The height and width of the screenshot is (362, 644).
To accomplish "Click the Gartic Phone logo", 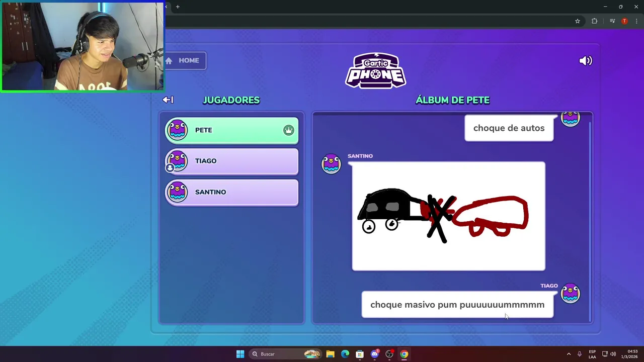I will (x=376, y=70).
